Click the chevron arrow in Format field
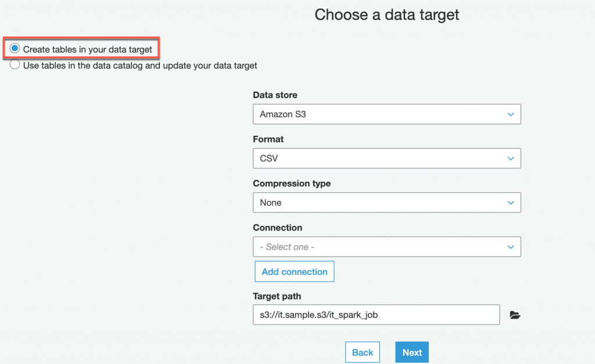This screenshot has width=595, height=364. pyautogui.click(x=511, y=158)
